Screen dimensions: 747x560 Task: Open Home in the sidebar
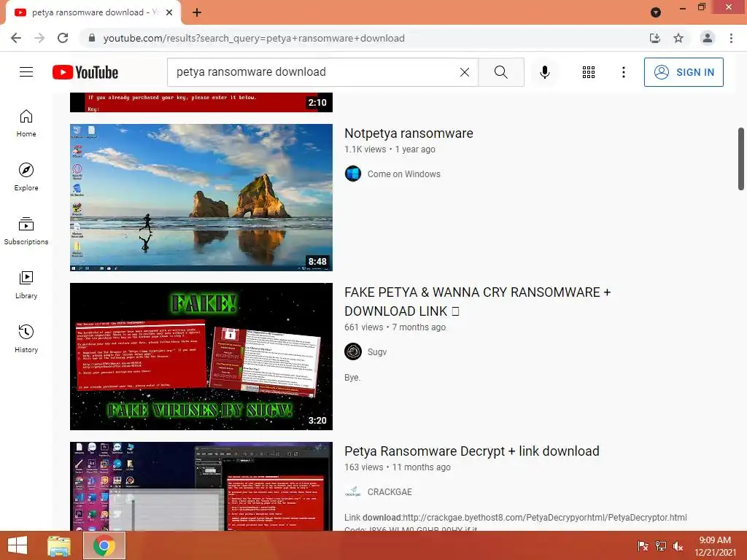(x=26, y=123)
